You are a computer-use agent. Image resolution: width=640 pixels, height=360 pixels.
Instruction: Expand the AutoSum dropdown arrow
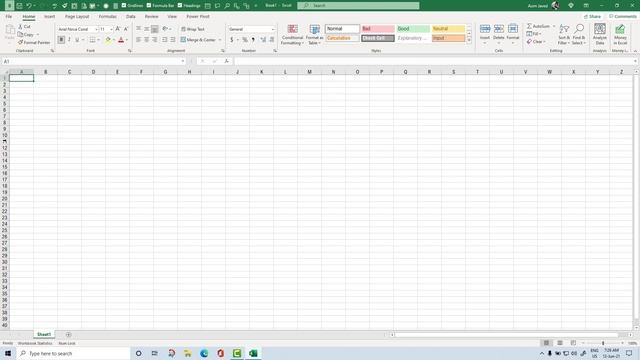[x=554, y=26]
